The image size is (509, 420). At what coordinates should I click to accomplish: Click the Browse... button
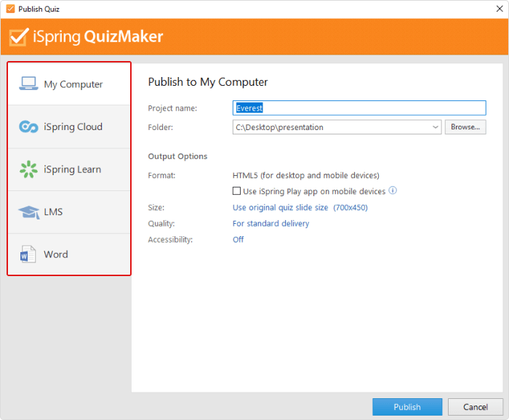(465, 127)
